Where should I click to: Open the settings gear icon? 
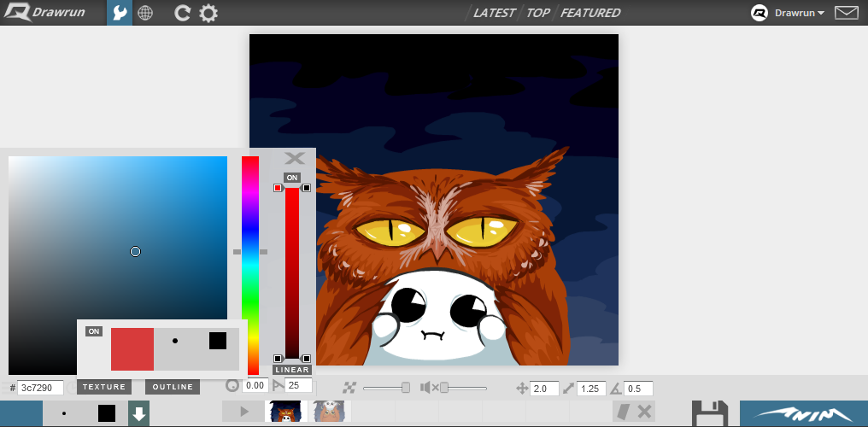coord(208,13)
